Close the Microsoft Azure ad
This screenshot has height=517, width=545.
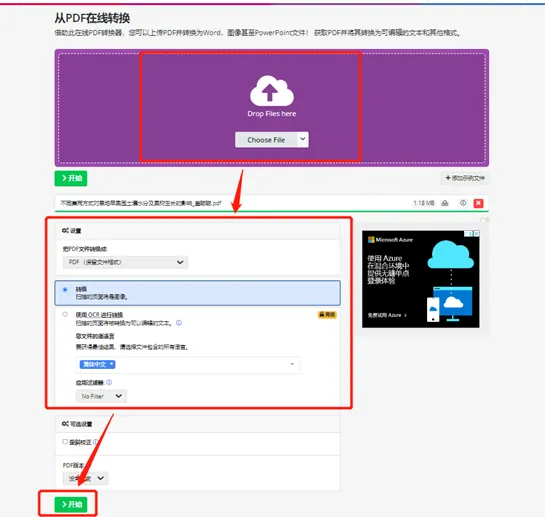477,233
